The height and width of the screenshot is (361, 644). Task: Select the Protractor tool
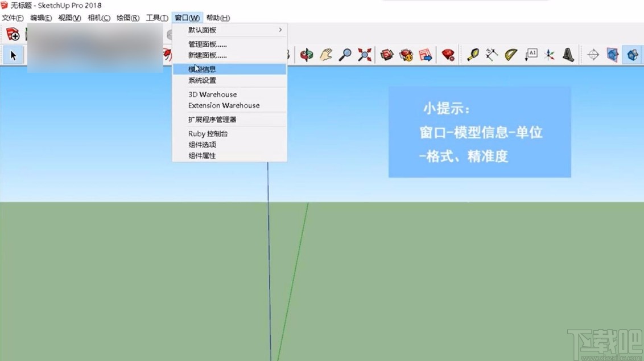pyautogui.click(x=510, y=55)
